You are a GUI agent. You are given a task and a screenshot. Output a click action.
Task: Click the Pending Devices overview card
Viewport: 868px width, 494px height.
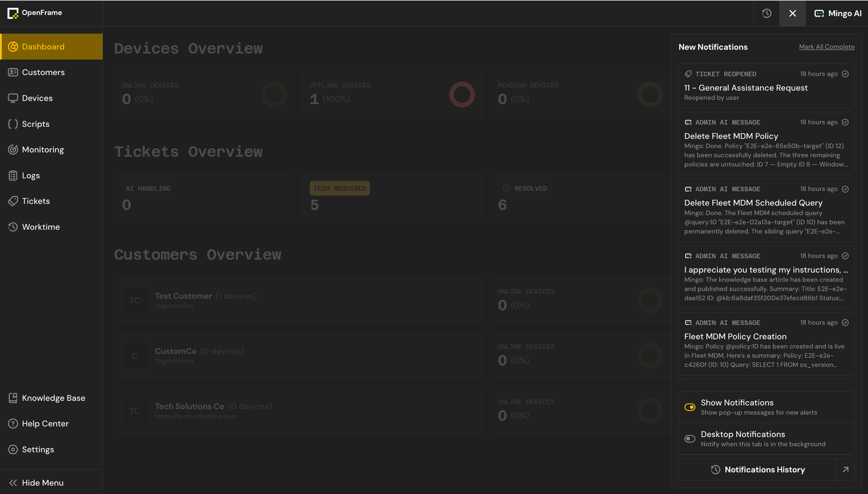click(580, 94)
